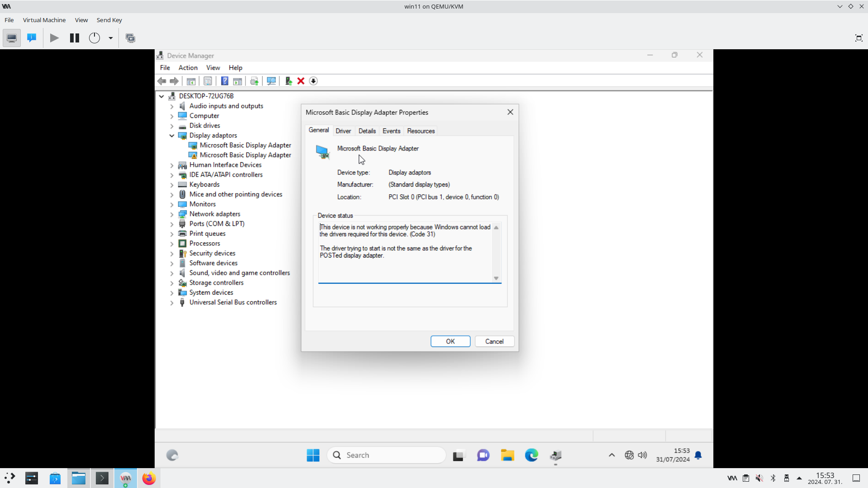The image size is (868, 488).
Task: Expand Audio inputs and outputs
Action: click(172, 106)
